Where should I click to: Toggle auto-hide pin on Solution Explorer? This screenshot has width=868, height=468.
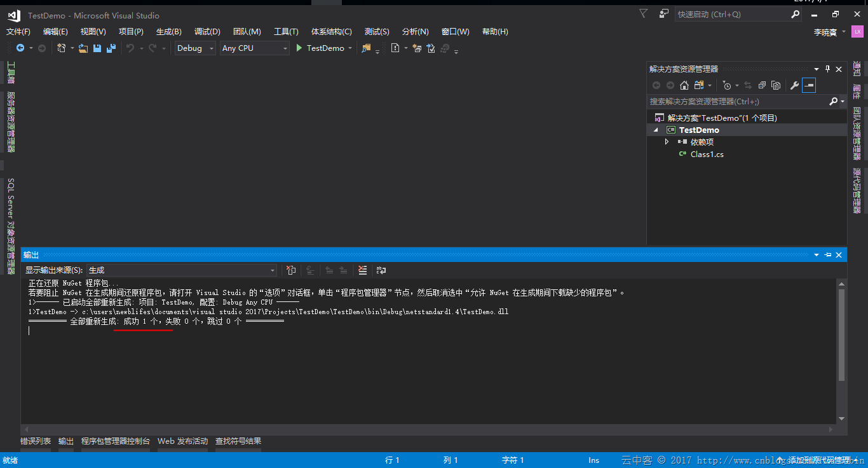(827, 69)
